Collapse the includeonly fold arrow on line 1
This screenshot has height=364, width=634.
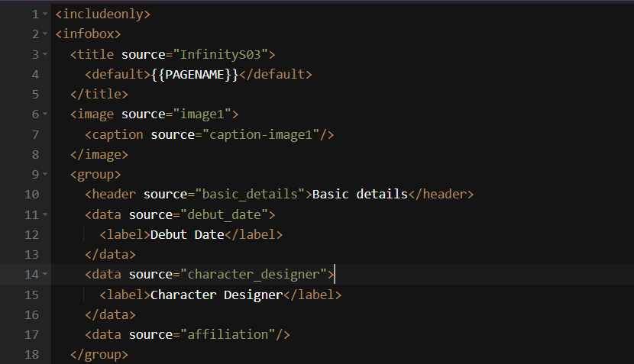coord(45,14)
